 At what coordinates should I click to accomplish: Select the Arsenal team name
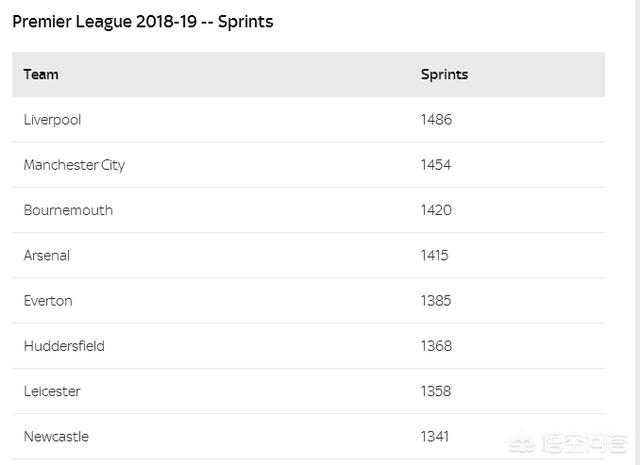tap(47, 256)
